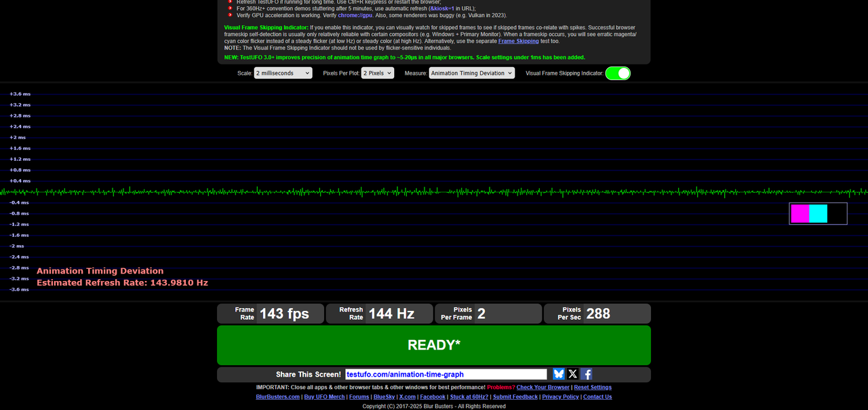868x410 pixels.
Task: Turn off the Visual Frame Skipping Indicator switch
Action: (x=618, y=73)
